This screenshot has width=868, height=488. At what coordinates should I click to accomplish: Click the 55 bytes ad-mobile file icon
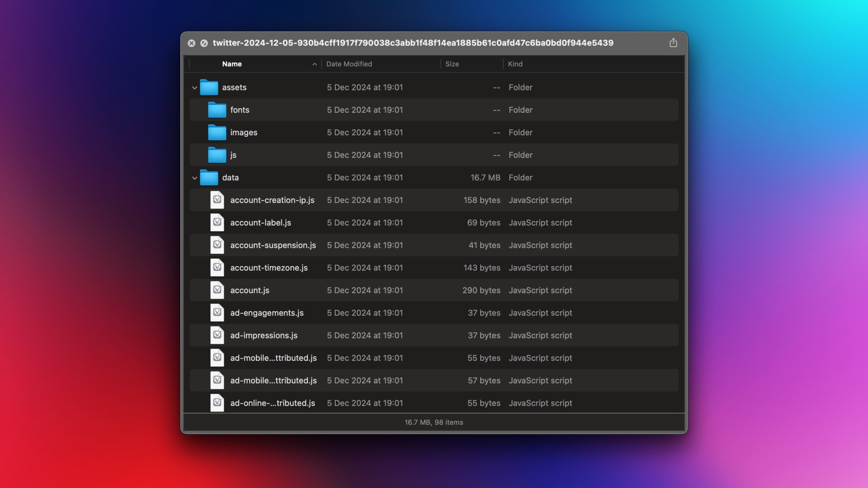pos(217,358)
